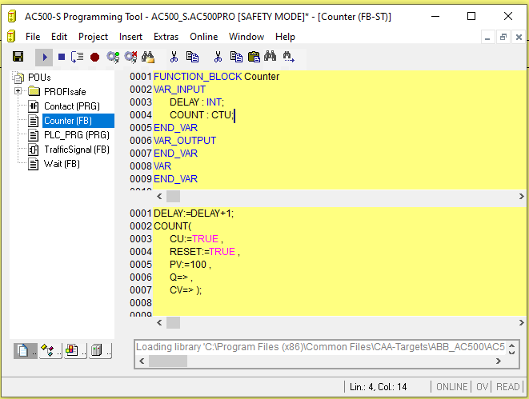Click the VAR_OUTPUT keyword line

[x=185, y=141]
